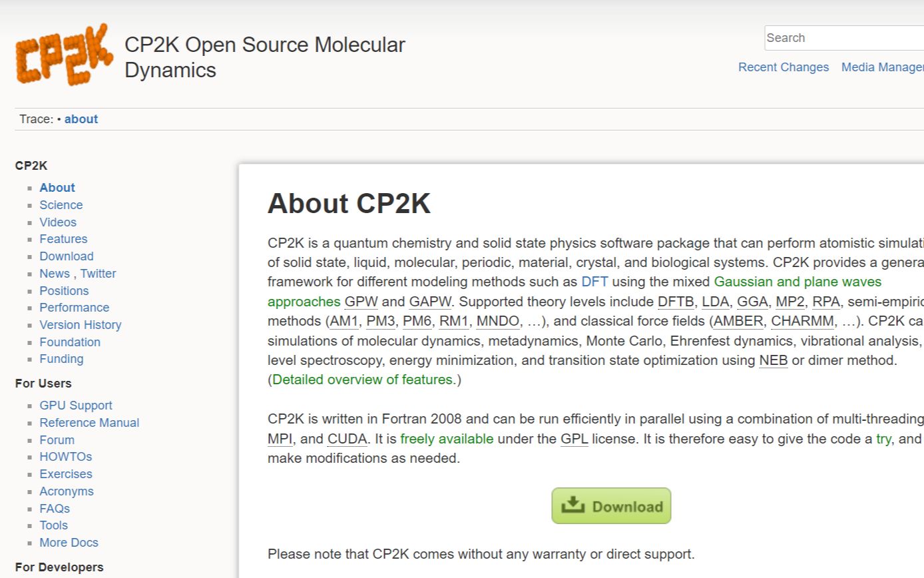Screen dimensions: 924x578
Task: Open the Twitter link in the sidebar
Action: click(99, 274)
